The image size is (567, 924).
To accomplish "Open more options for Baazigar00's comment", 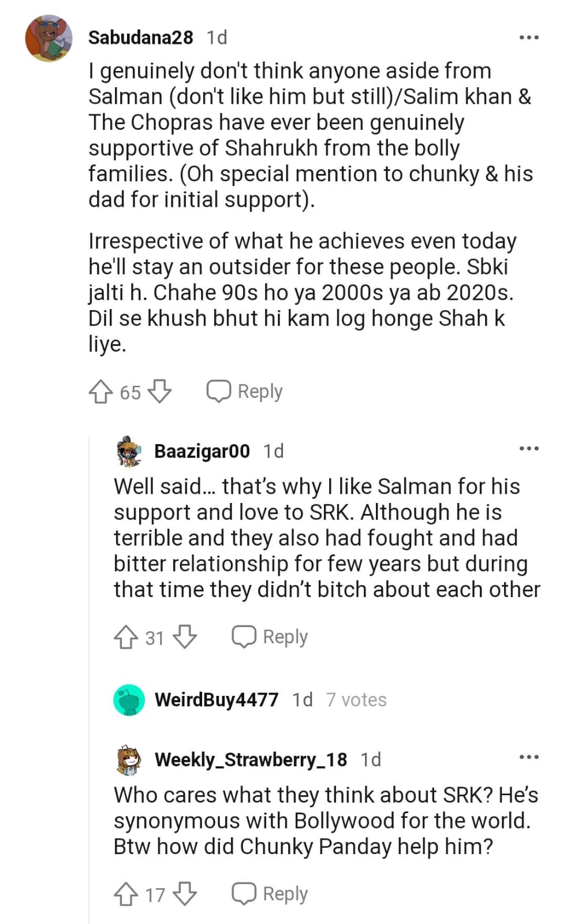I will point(529,448).
